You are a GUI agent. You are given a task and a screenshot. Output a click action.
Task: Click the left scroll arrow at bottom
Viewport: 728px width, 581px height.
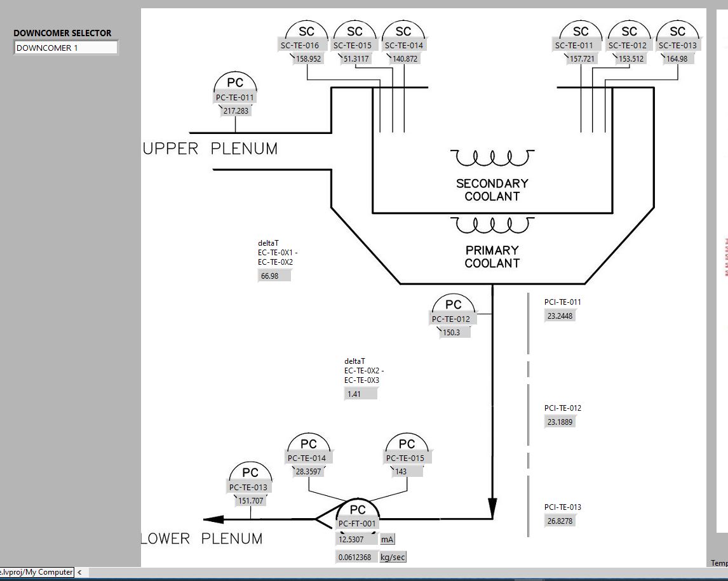point(79,572)
